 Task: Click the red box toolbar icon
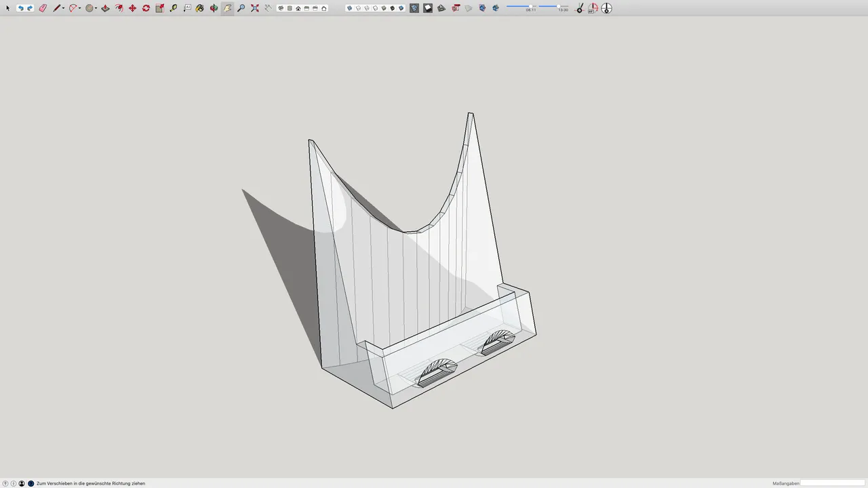[x=456, y=8]
